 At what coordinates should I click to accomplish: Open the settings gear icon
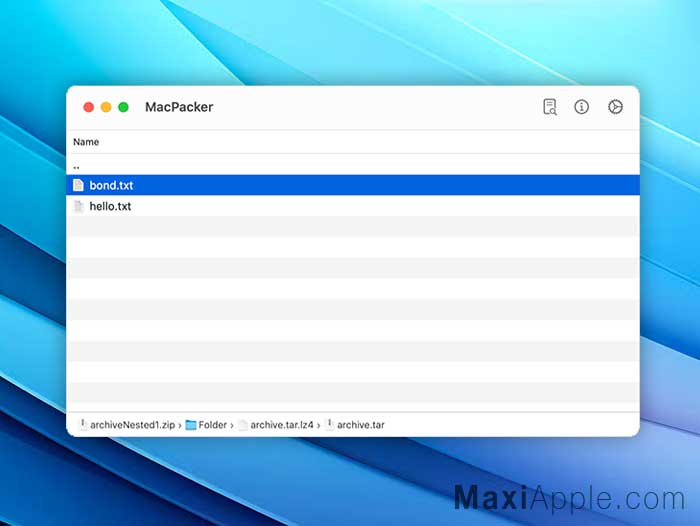[x=615, y=107]
